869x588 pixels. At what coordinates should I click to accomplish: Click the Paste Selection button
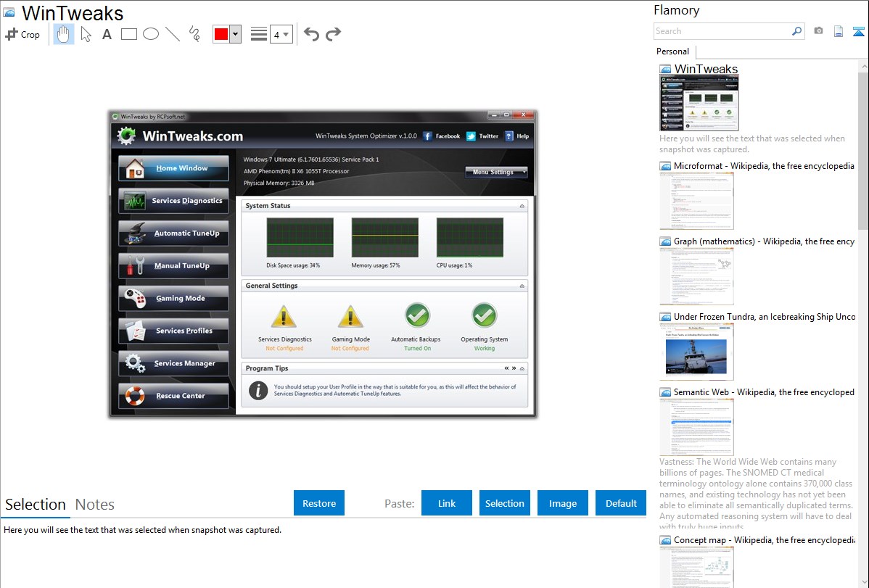pyautogui.click(x=505, y=503)
